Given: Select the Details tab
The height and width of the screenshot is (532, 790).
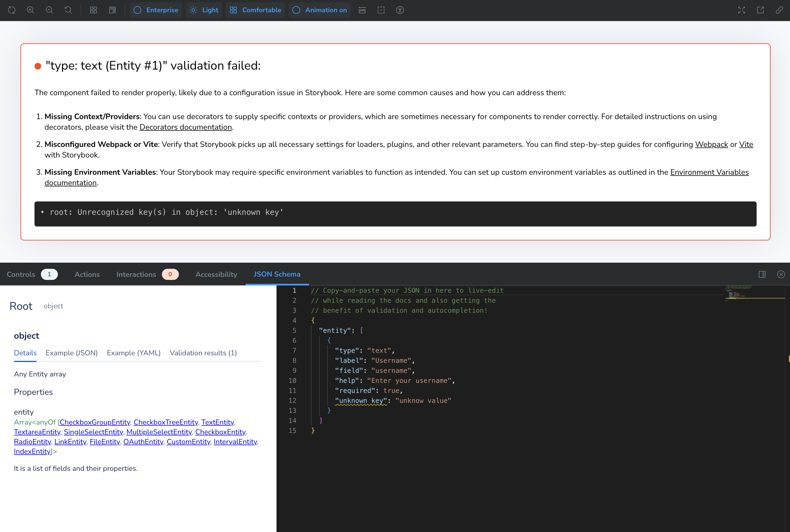Looking at the screenshot, I should coord(25,353).
